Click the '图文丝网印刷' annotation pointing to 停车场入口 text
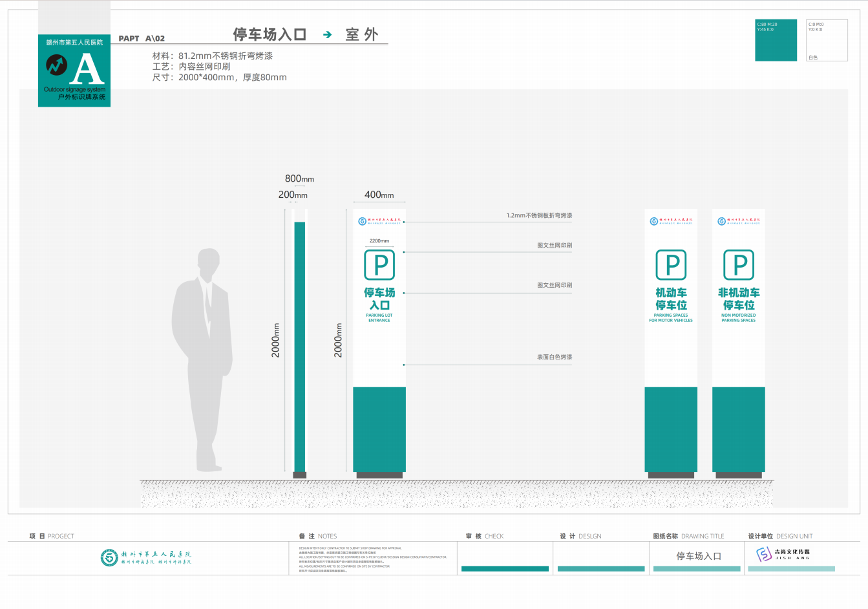 click(555, 285)
